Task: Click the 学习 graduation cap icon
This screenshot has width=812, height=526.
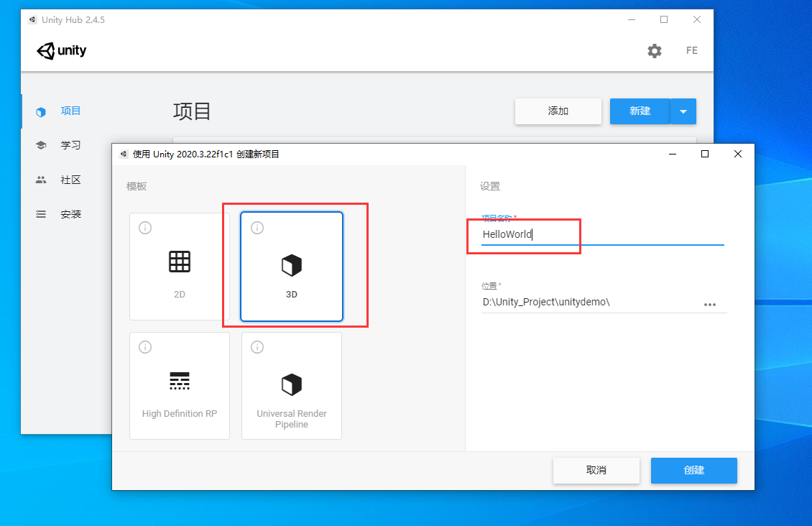Action: coord(41,145)
